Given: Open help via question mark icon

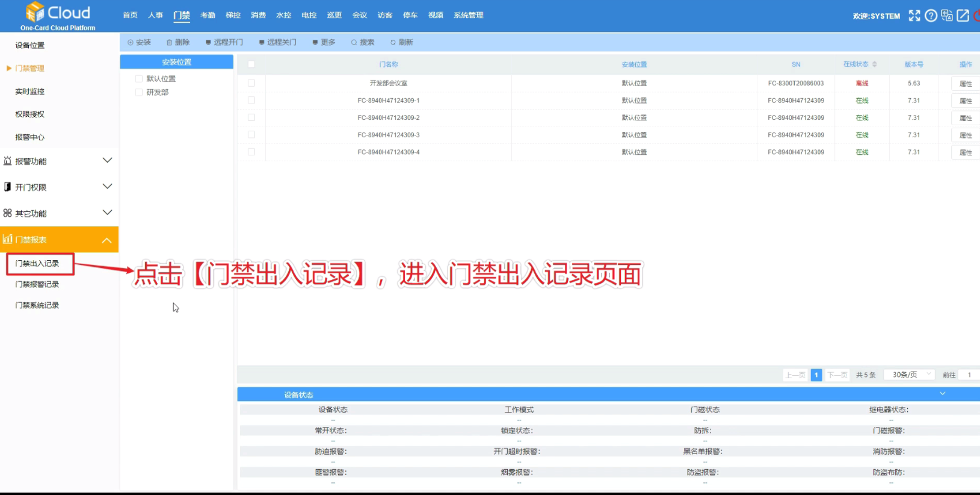Looking at the screenshot, I should [x=931, y=16].
